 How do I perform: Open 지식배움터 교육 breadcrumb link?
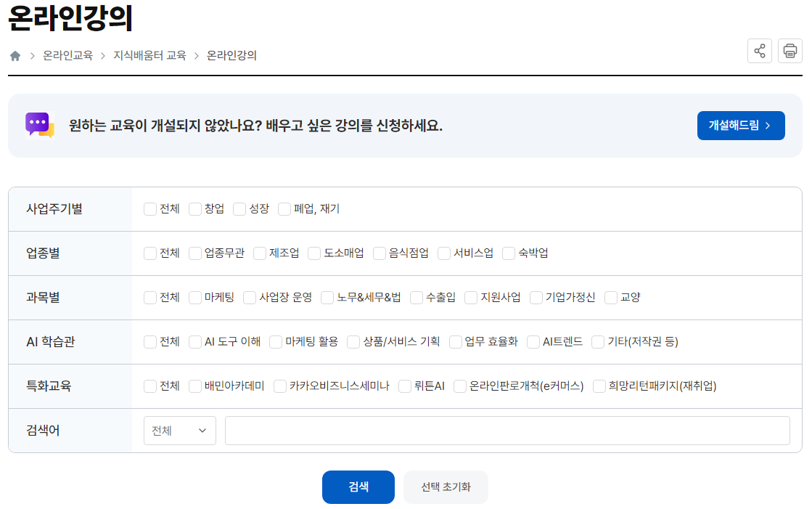pyautogui.click(x=149, y=55)
